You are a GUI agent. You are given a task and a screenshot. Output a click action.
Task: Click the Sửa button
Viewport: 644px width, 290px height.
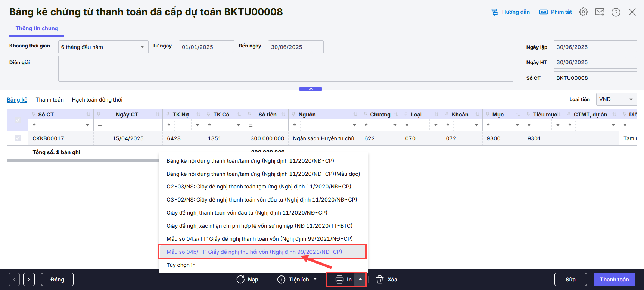[x=570, y=280]
